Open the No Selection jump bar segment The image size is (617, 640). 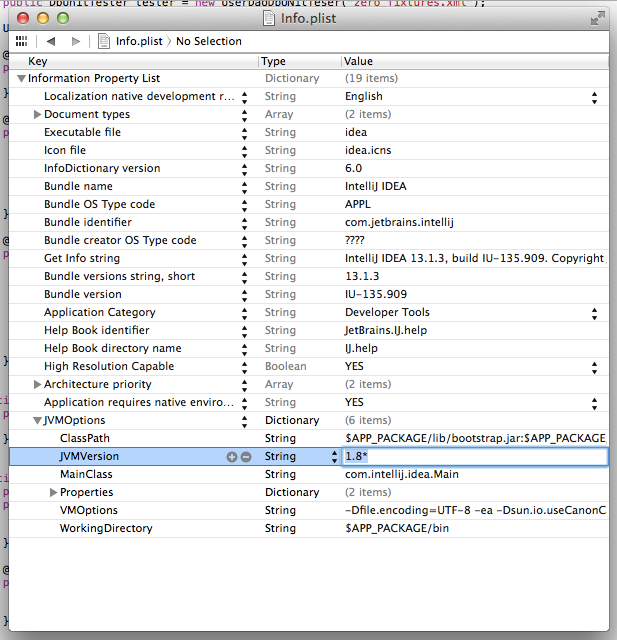pos(209,41)
